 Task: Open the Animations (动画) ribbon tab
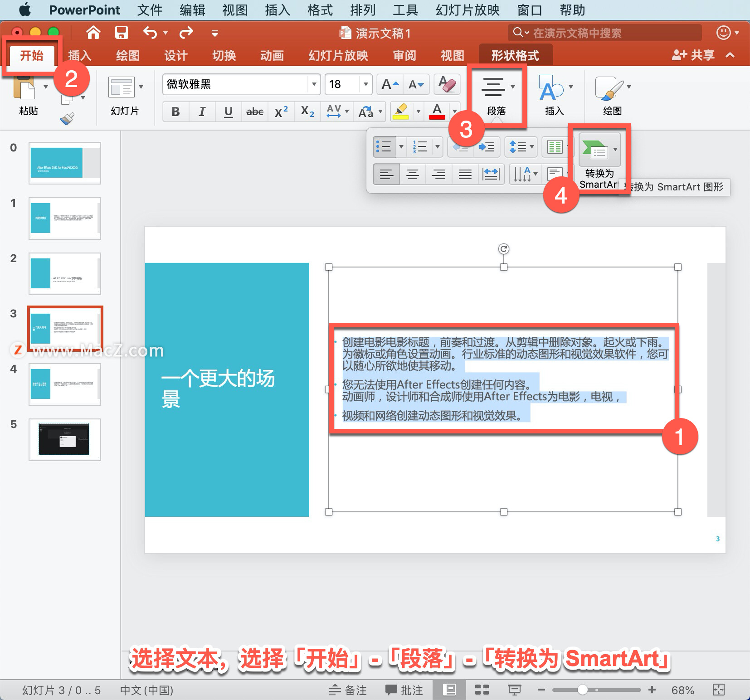click(272, 56)
